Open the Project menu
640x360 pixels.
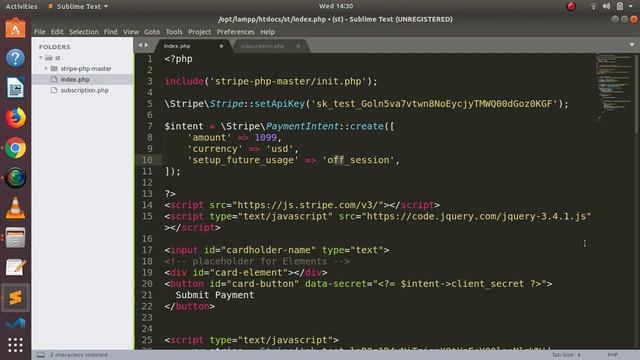(x=200, y=32)
